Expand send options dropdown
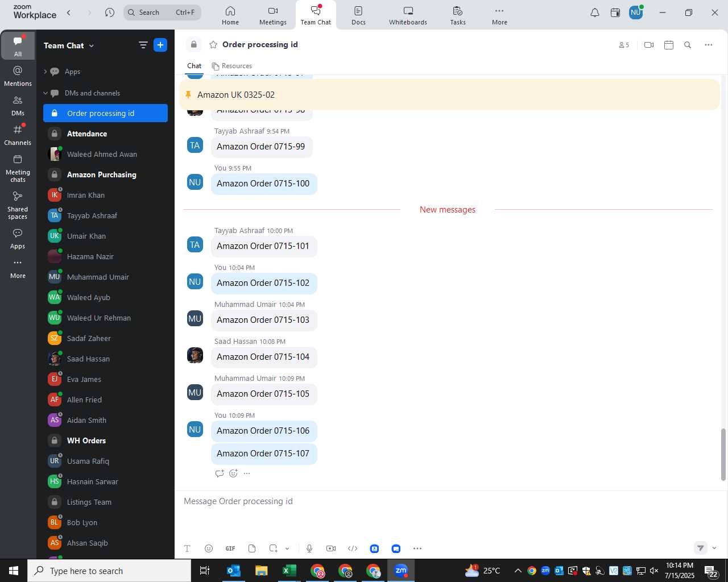Viewport: 728px width, 582px height. tap(714, 548)
